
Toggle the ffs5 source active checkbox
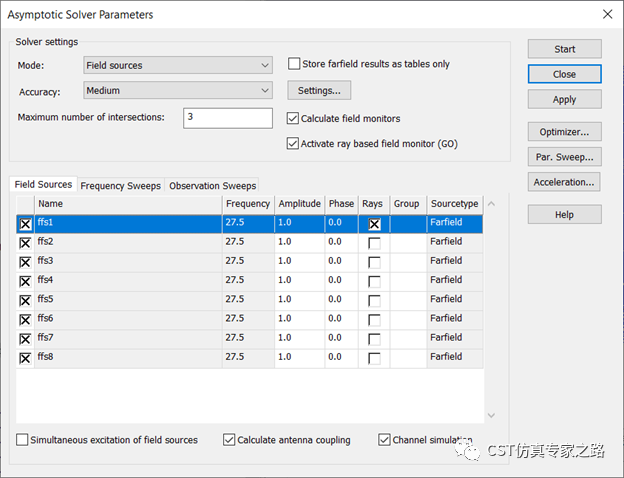[x=25, y=301]
